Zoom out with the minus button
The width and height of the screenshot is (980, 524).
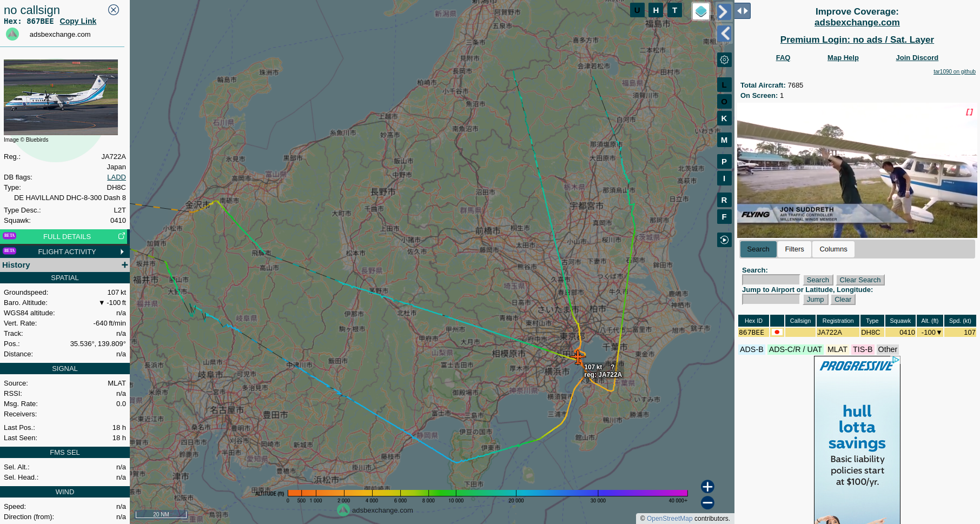(707, 503)
